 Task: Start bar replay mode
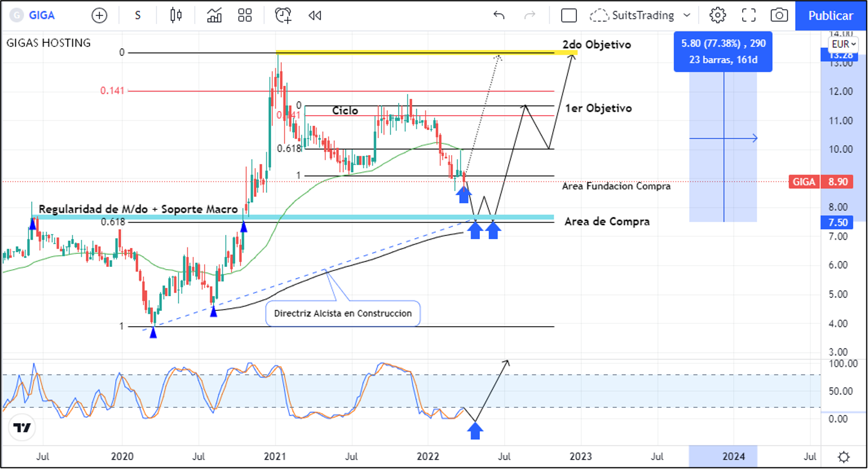[315, 15]
